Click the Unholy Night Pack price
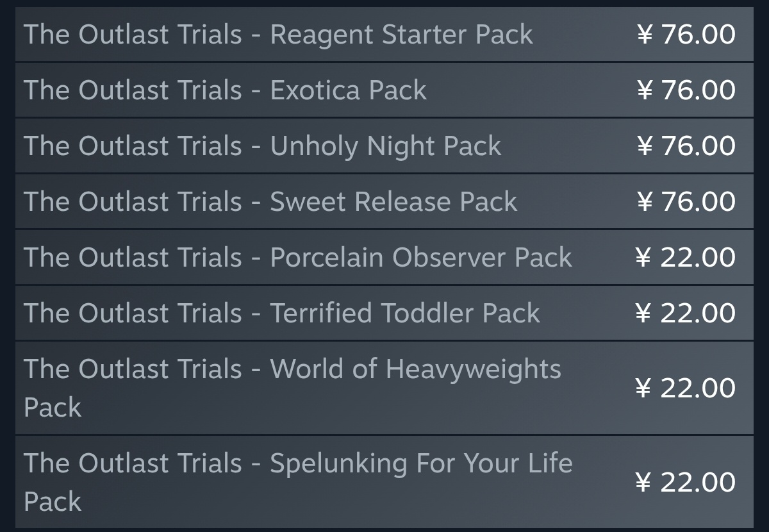769x532 pixels. [x=686, y=146]
